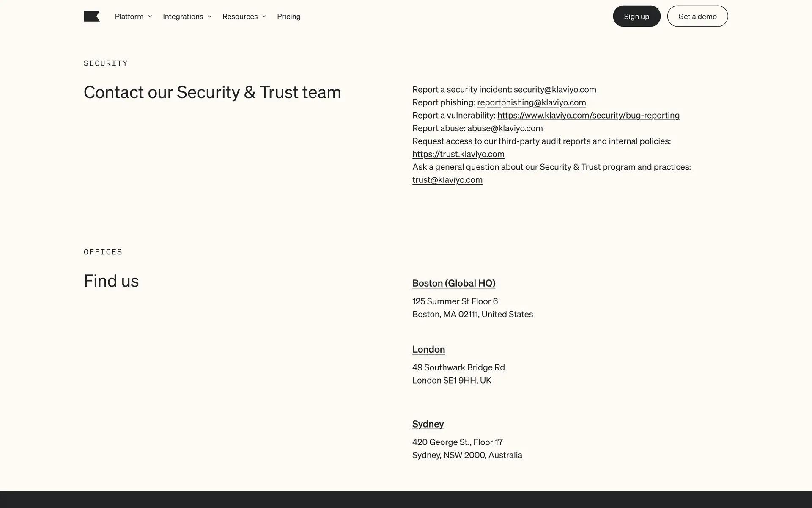The image size is (812, 508).
Task: Select the London office link
Action: [x=428, y=349]
